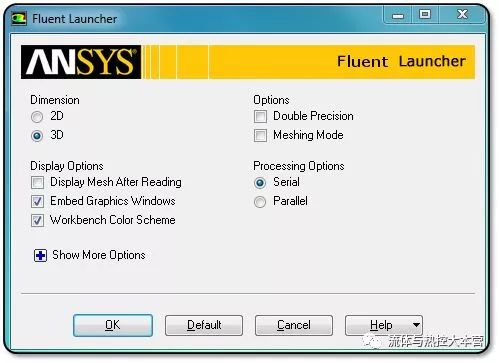
Task: Minimize the Fluent Launcher window
Action: (x=398, y=15)
